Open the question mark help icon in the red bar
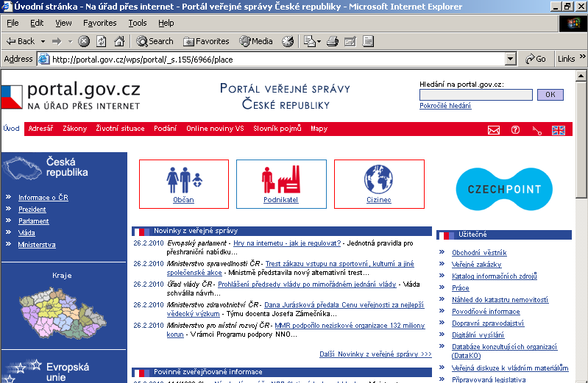Viewport: 588px width, 383px height. pos(515,129)
